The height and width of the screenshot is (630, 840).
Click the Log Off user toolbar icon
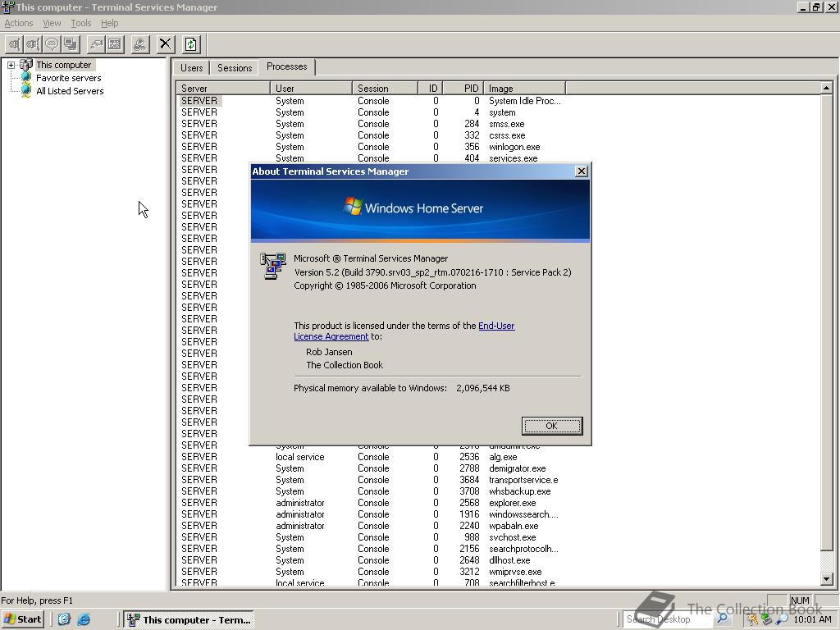(140, 44)
